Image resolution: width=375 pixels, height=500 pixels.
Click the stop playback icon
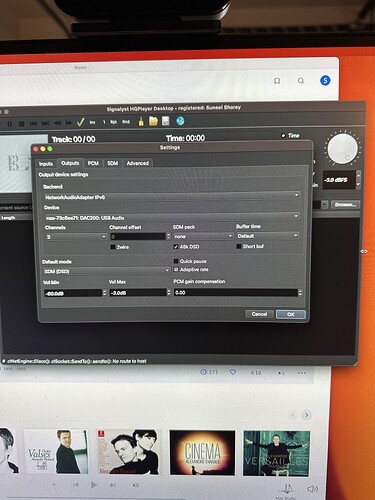21,124
